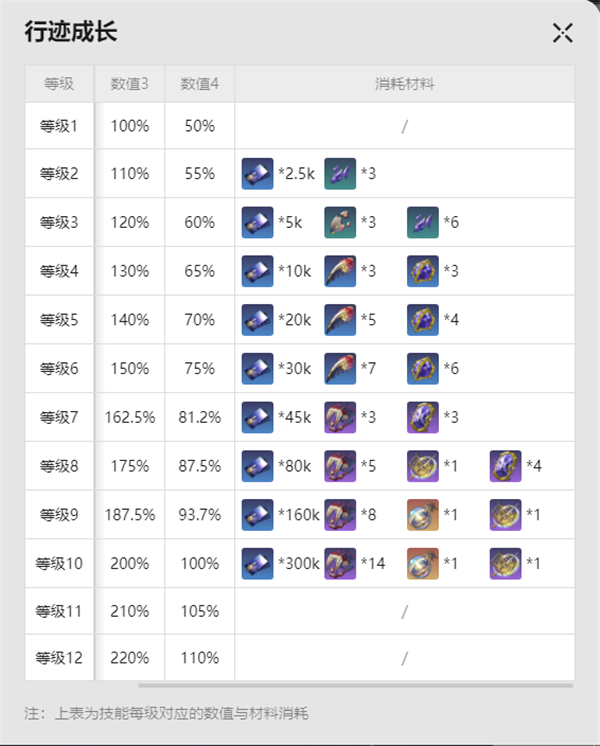
Task: Click the *3 feather icon in 等级4 row
Action: click(340, 271)
